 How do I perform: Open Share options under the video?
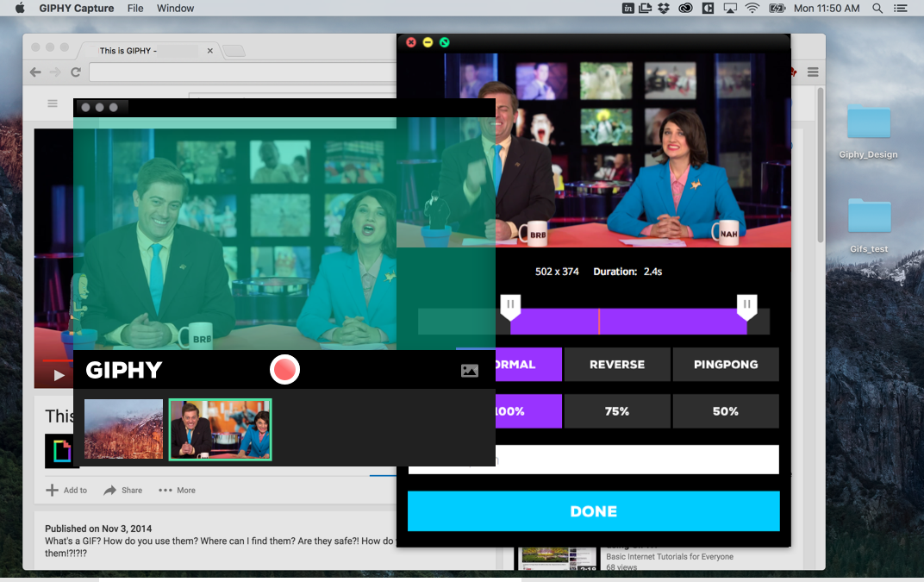click(x=122, y=490)
